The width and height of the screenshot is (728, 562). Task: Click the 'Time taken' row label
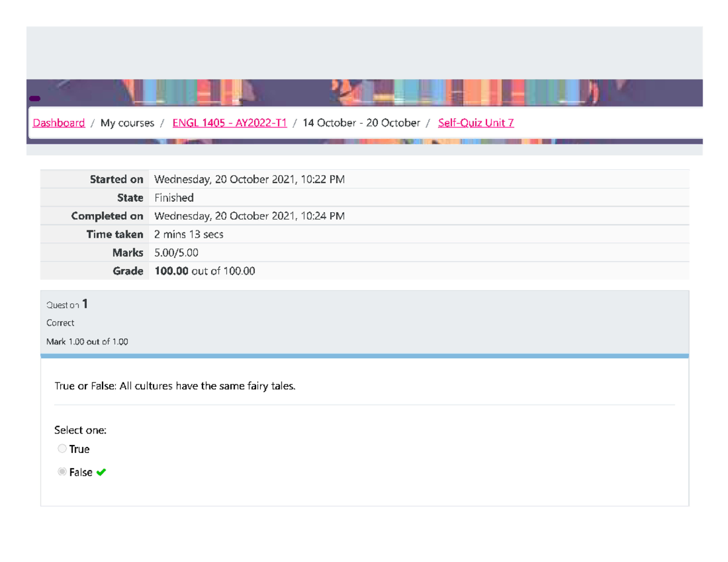click(x=115, y=234)
